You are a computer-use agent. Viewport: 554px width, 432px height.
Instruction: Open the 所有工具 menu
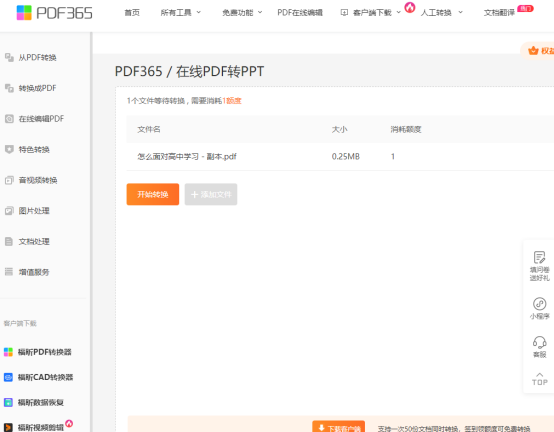pyautogui.click(x=176, y=13)
